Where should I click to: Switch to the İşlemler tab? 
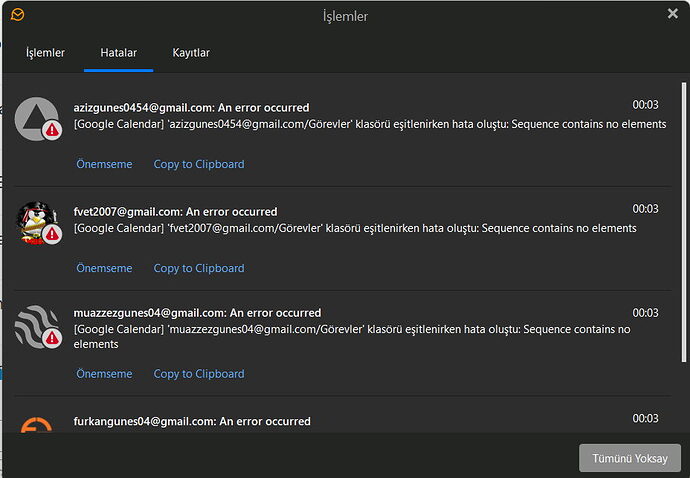[x=45, y=52]
